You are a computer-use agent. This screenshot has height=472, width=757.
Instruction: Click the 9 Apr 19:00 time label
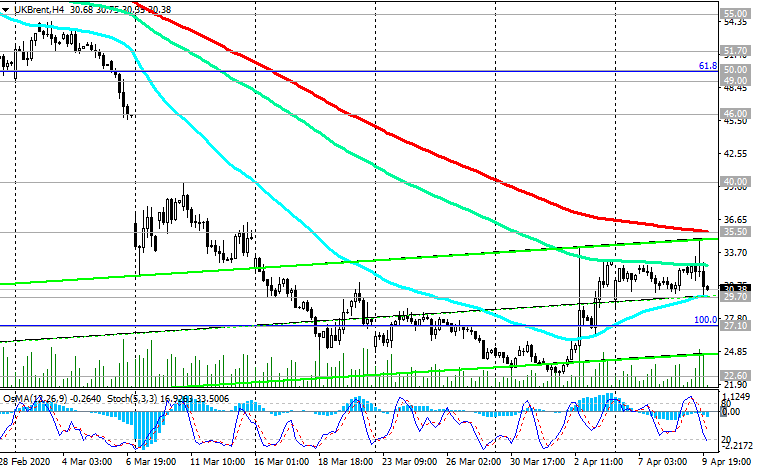point(726,461)
